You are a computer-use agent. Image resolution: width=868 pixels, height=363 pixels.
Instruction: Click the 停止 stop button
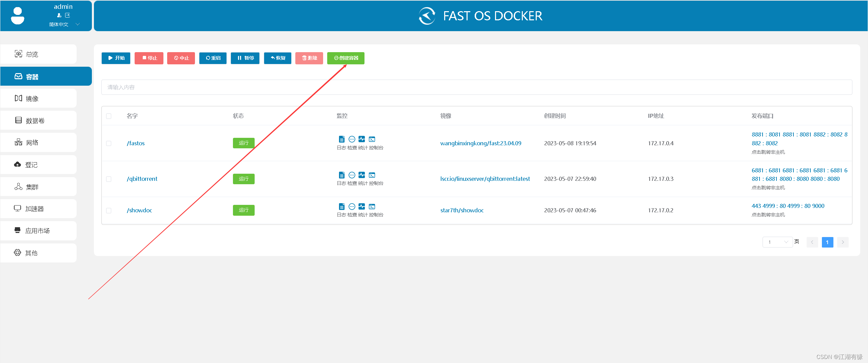tap(149, 58)
